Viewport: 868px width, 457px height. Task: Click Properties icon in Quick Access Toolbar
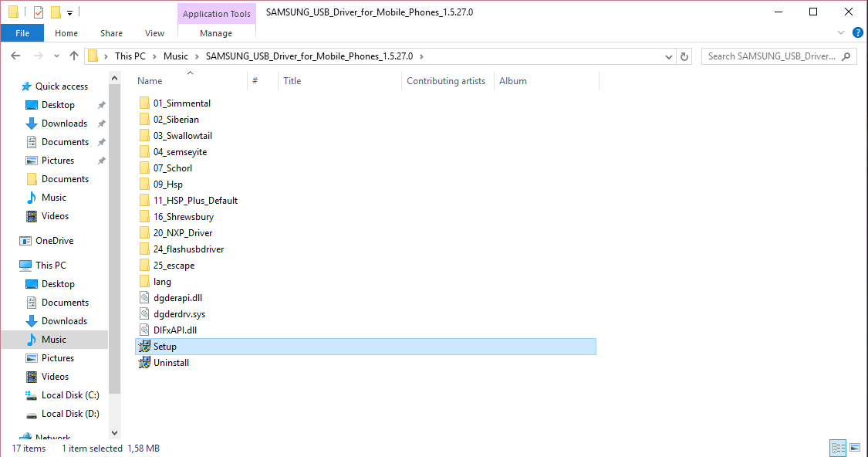pos(39,12)
